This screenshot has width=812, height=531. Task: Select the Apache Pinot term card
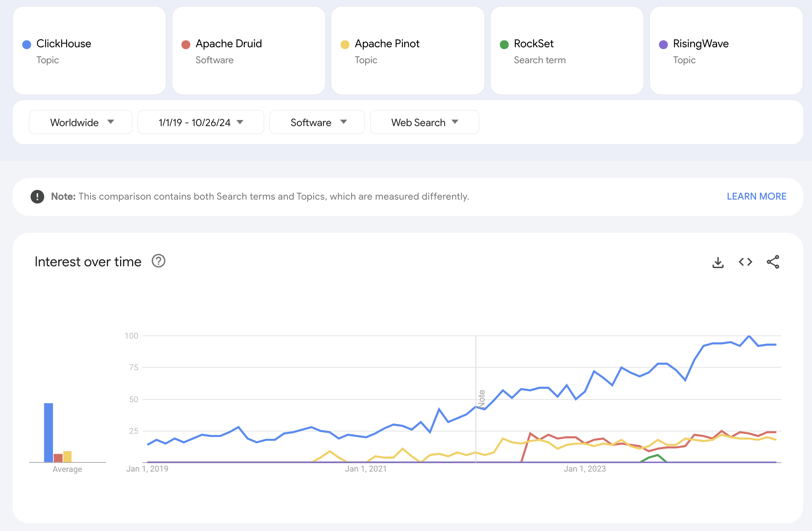[x=408, y=50]
